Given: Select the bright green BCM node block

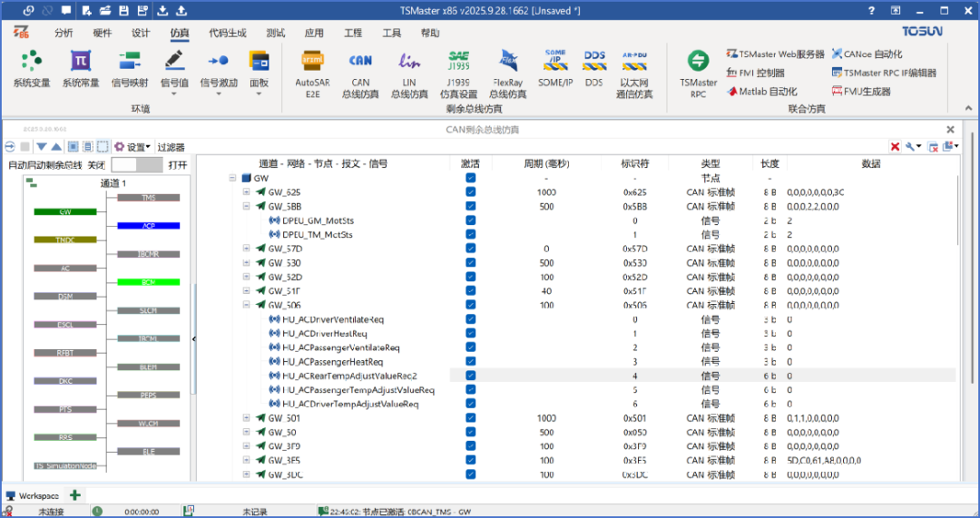Looking at the screenshot, I should pyautogui.click(x=148, y=282).
